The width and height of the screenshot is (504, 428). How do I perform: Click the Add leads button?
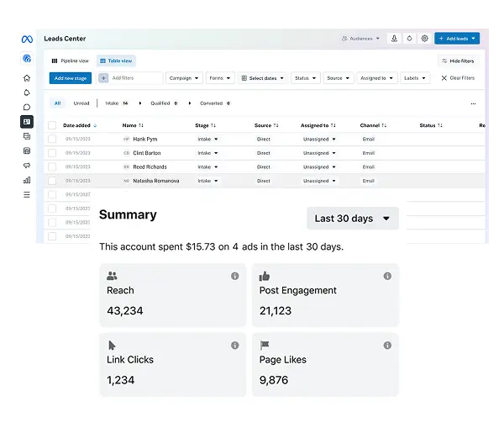[457, 39]
